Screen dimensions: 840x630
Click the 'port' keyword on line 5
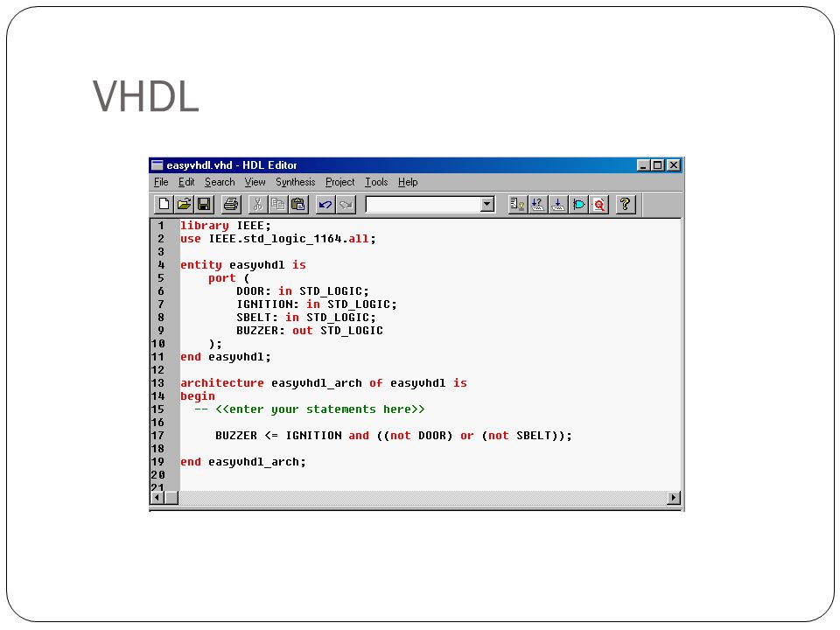[221, 278]
